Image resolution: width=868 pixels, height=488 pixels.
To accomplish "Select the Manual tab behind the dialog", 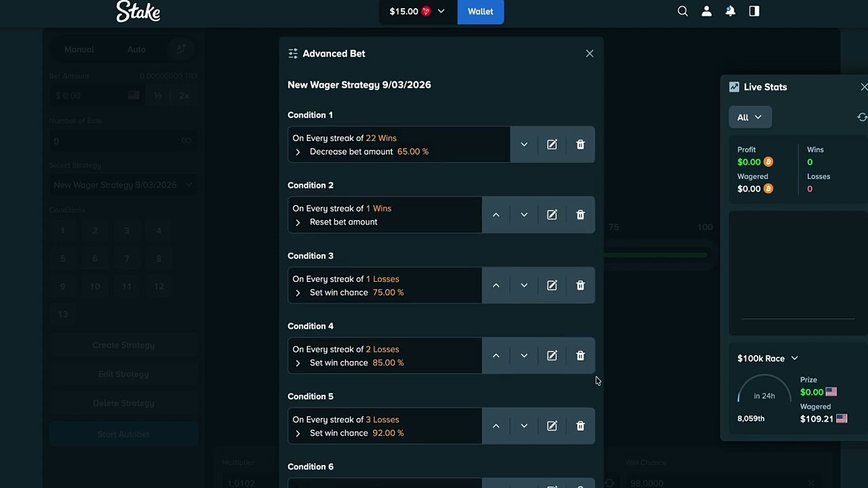I will (x=79, y=49).
